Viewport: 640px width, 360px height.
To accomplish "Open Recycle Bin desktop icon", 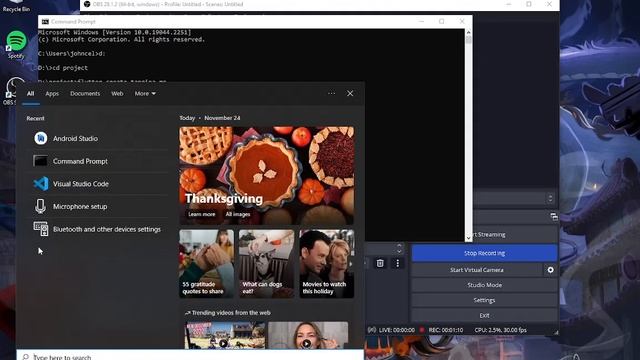I will [x=16, y=6].
